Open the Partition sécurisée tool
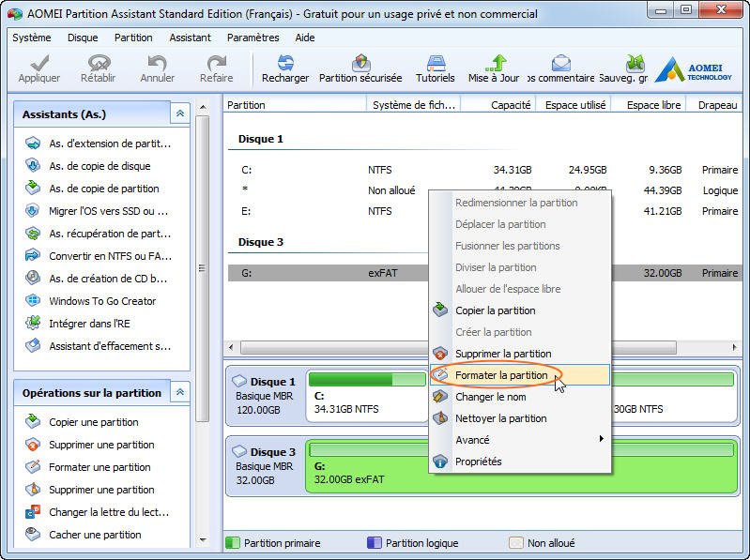Viewport: 750px width, 560px height. click(360, 68)
